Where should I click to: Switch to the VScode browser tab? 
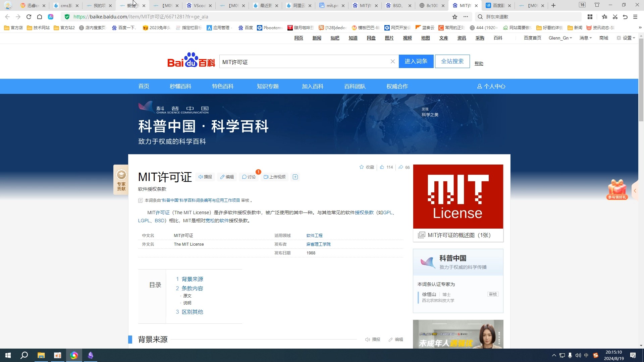pos(200,5)
